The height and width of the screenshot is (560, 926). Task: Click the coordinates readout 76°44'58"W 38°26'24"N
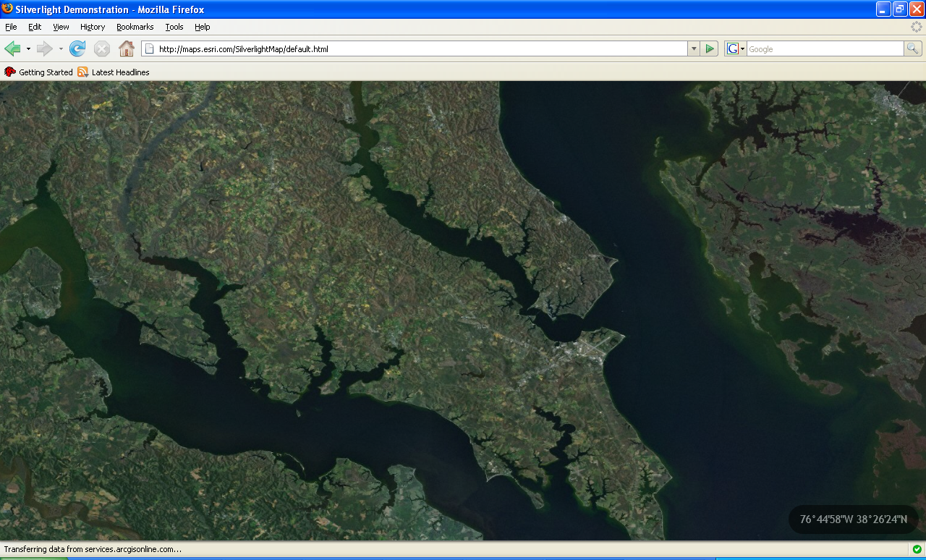(x=853, y=519)
